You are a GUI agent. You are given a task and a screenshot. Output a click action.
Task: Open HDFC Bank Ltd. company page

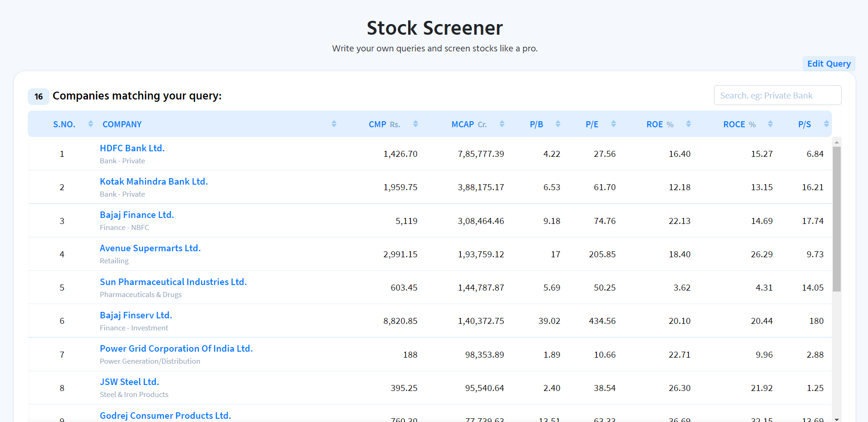tap(132, 148)
